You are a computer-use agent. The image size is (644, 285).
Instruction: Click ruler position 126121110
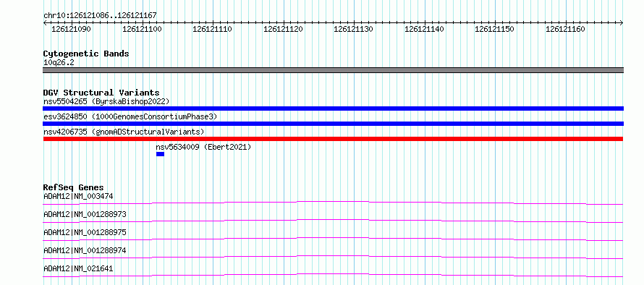[212, 29]
